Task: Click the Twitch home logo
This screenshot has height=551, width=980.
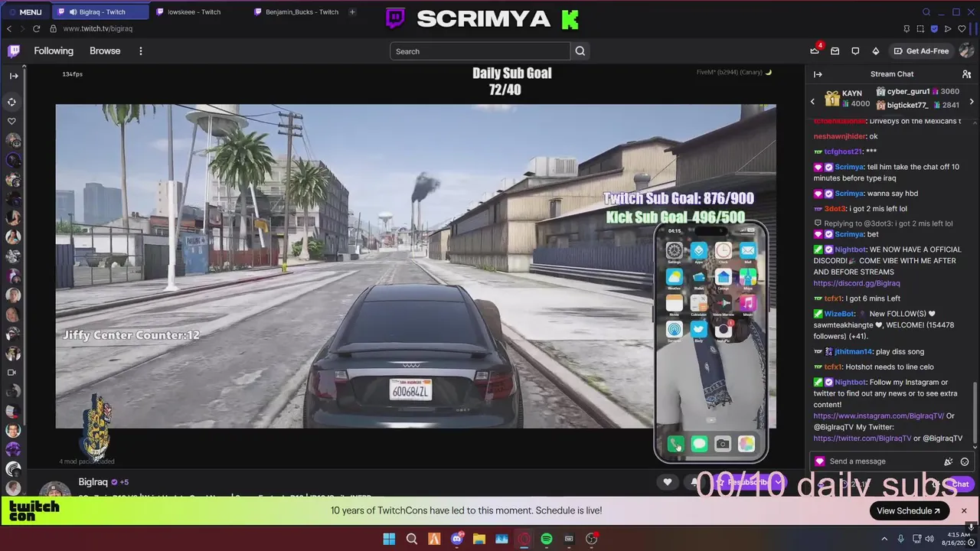Action: pyautogui.click(x=14, y=51)
